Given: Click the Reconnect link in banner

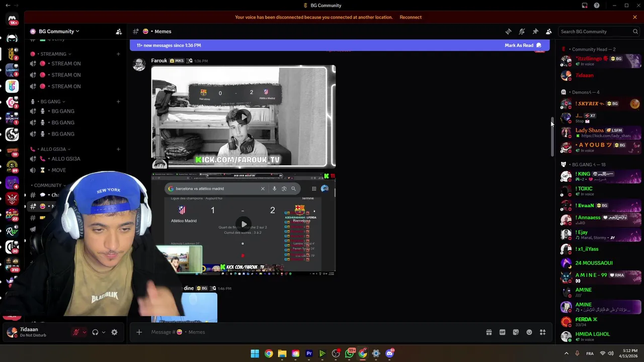Looking at the screenshot, I should pyautogui.click(x=411, y=17).
